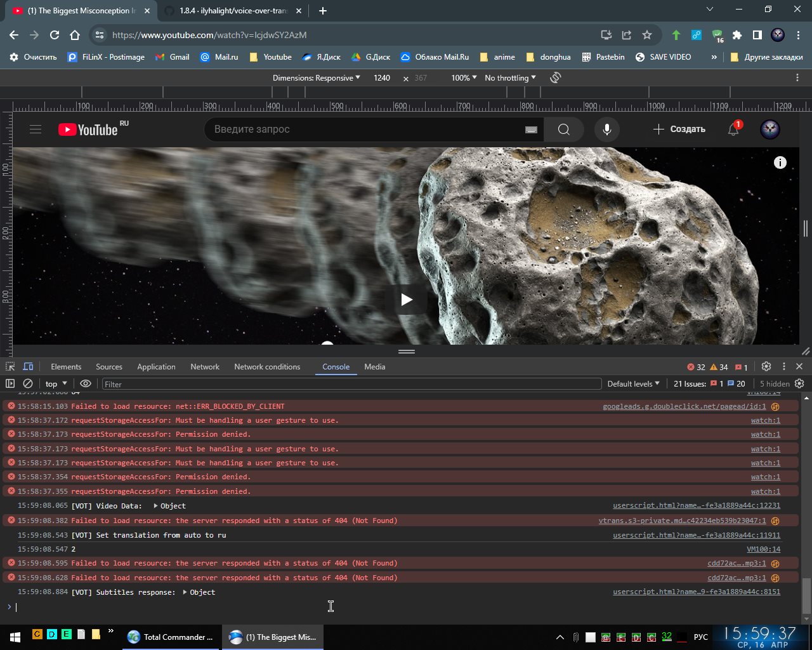Open the YouTube hamburger guide menu

36,129
